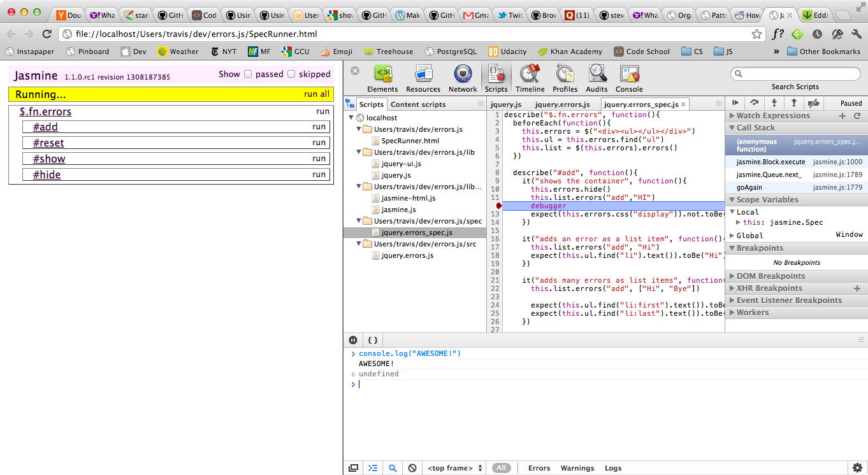Click the run all link

pos(317,94)
